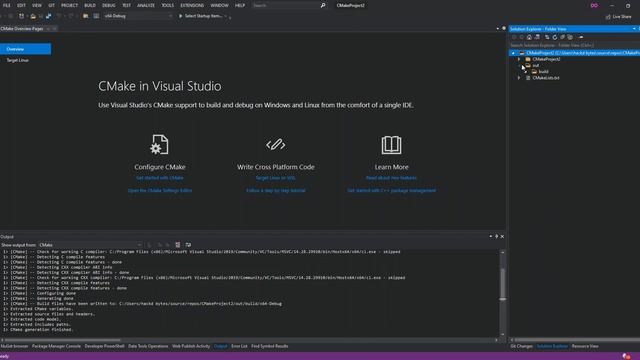This screenshot has width=640, height=360.
Task: Click the Sync with Active Document icon in Solution Explorer
Action: tap(547, 37)
